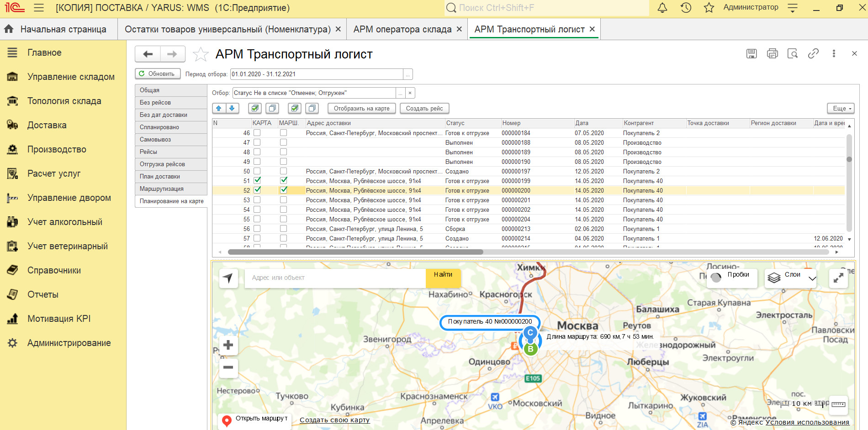The image size is (868, 430).
Task: Open the Еще dropdown menu
Action: [841, 108]
